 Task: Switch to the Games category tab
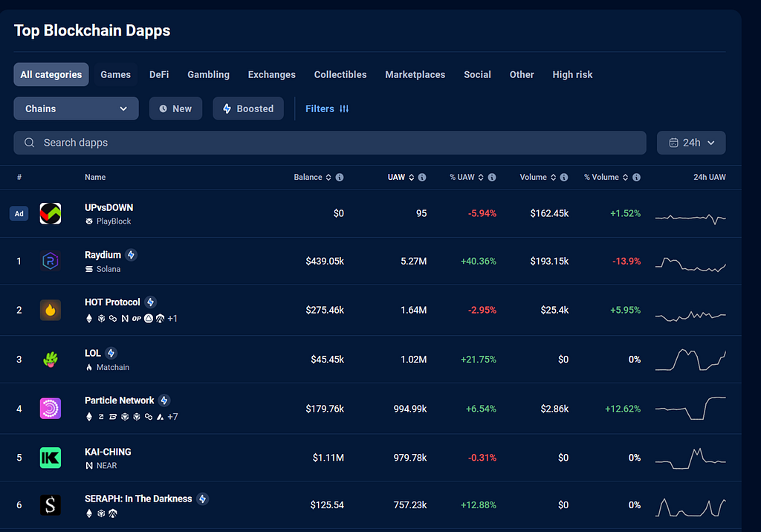(115, 74)
